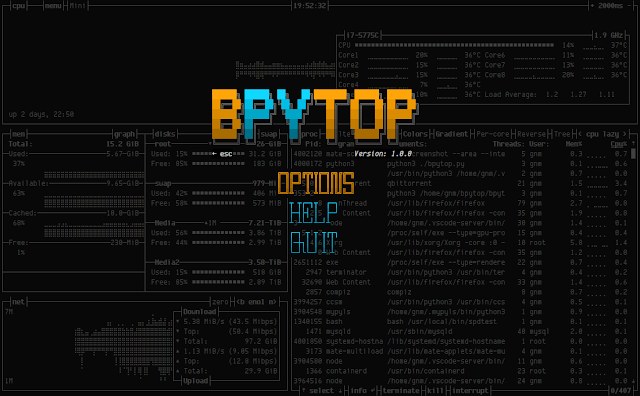Select the compiz process row

(x=460, y=292)
